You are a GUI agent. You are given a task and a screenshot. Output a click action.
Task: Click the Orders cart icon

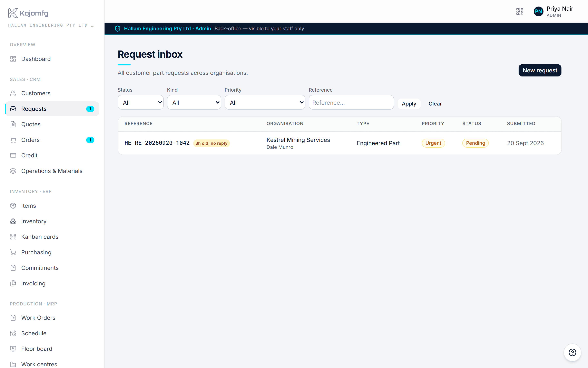pyautogui.click(x=13, y=140)
